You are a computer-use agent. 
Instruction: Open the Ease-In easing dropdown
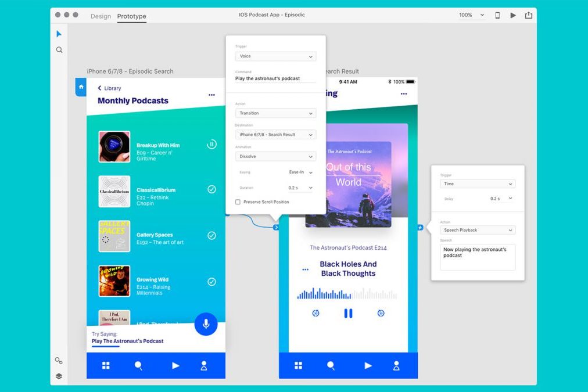click(x=300, y=172)
